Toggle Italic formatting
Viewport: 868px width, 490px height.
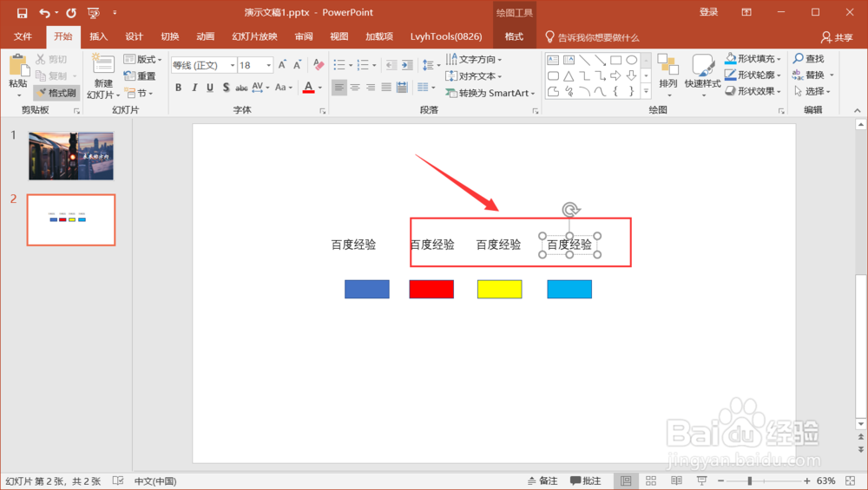point(194,88)
